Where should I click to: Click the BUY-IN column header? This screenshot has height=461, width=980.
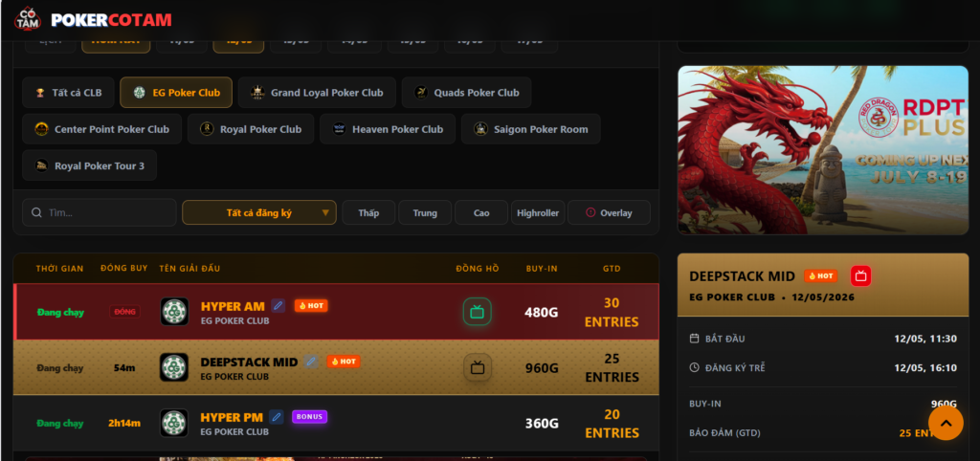tap(542, 269)
